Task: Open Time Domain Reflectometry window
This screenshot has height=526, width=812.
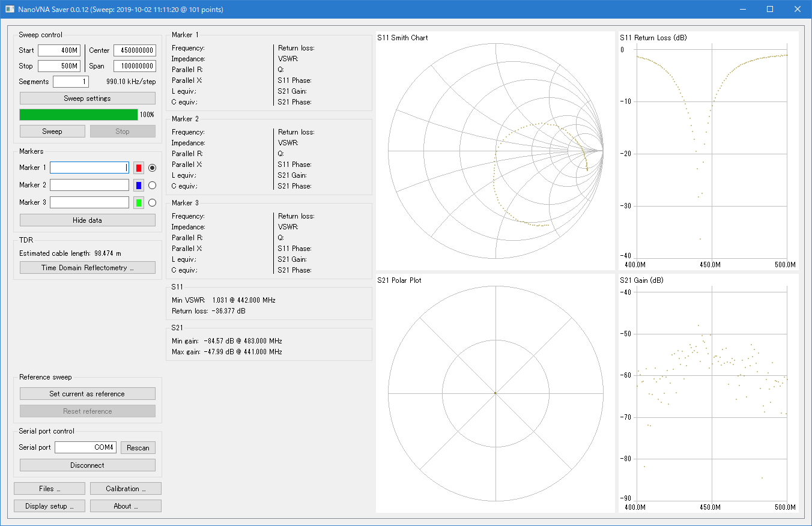Action: [88, 267]
